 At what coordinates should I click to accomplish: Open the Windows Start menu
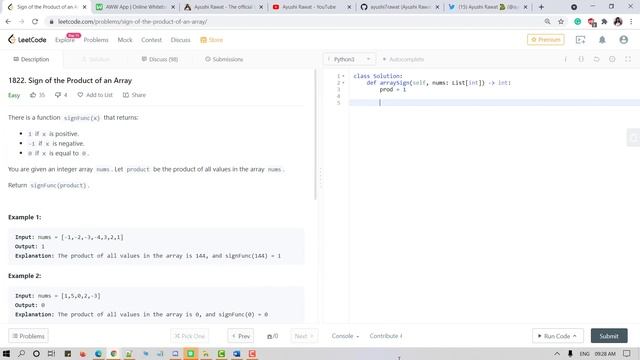6,353
